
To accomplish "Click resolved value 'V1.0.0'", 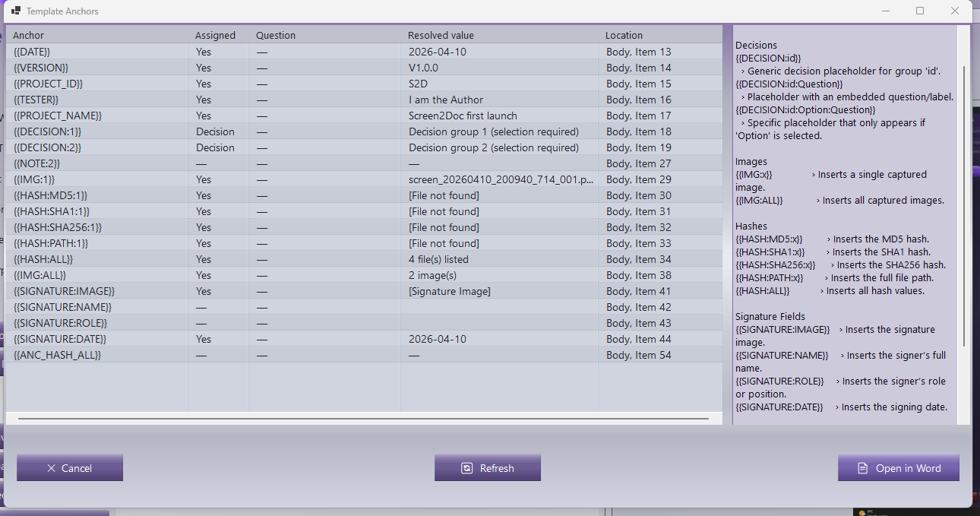I will [423, 68].
